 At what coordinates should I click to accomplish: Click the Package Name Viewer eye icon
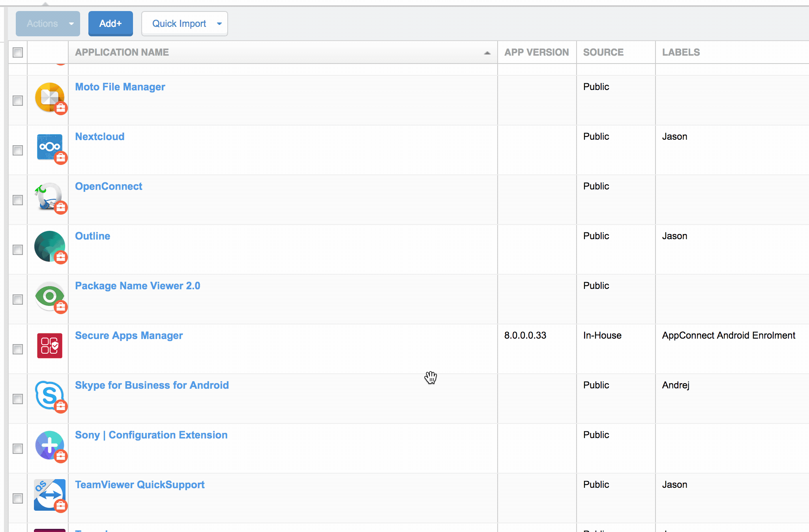(x=49, y=296)
